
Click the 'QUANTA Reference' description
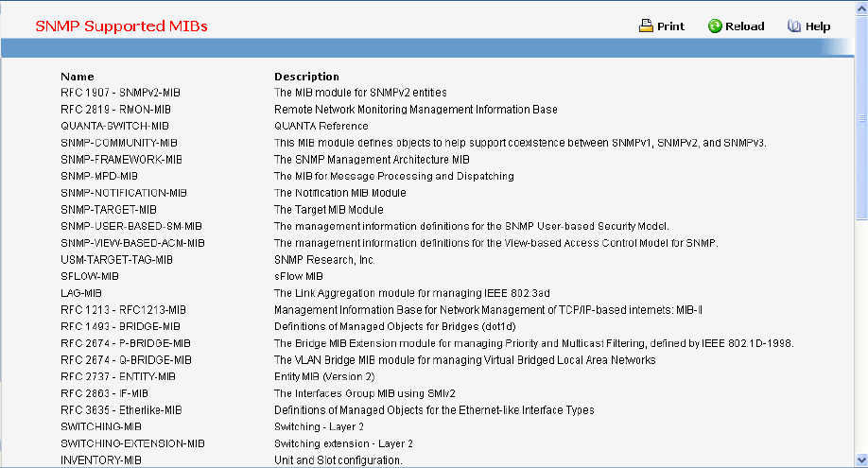click(321, 126)
